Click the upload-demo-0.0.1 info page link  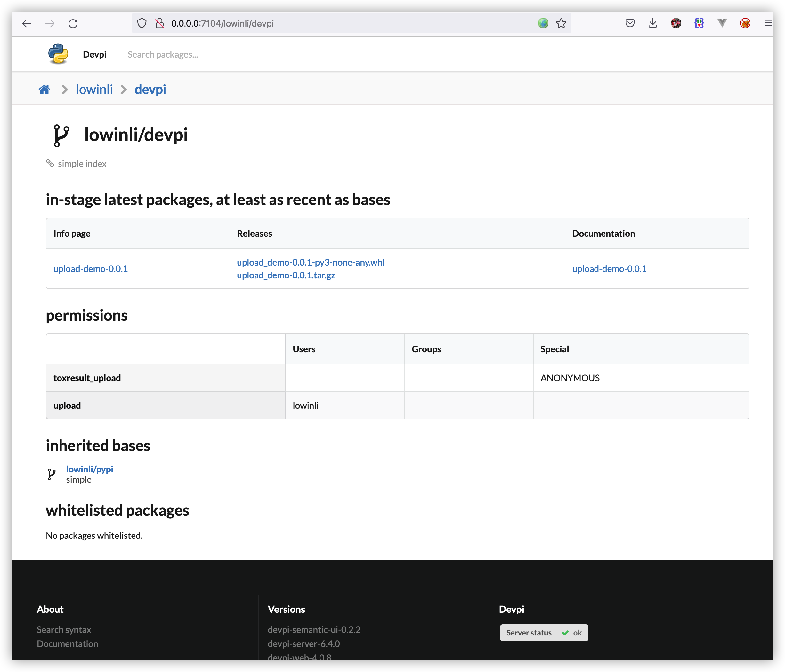coord(91,268)
